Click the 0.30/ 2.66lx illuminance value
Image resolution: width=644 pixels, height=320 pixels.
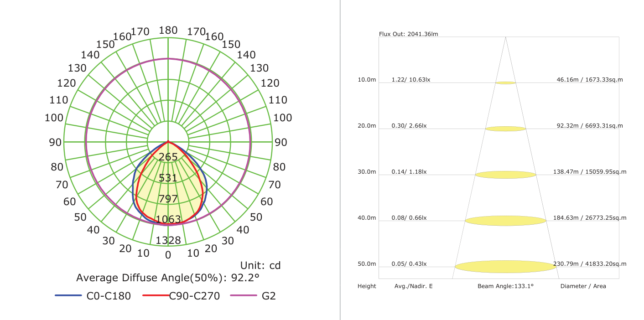[409, 126]
